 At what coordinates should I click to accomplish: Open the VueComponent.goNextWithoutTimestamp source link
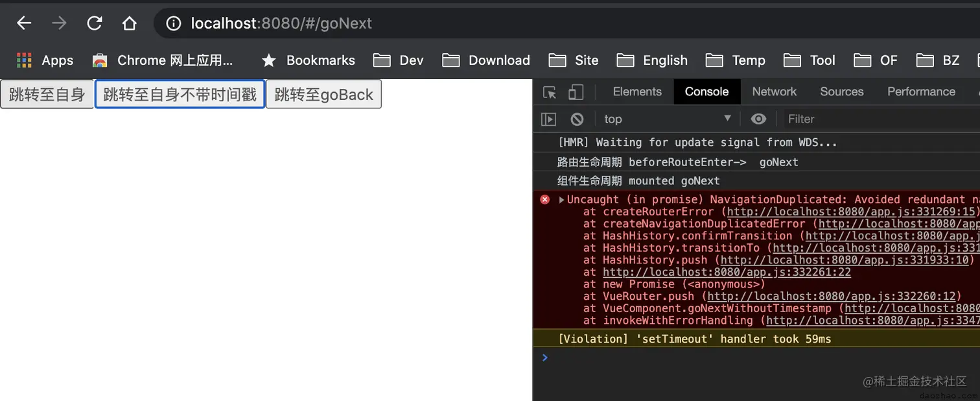[912, 308]
